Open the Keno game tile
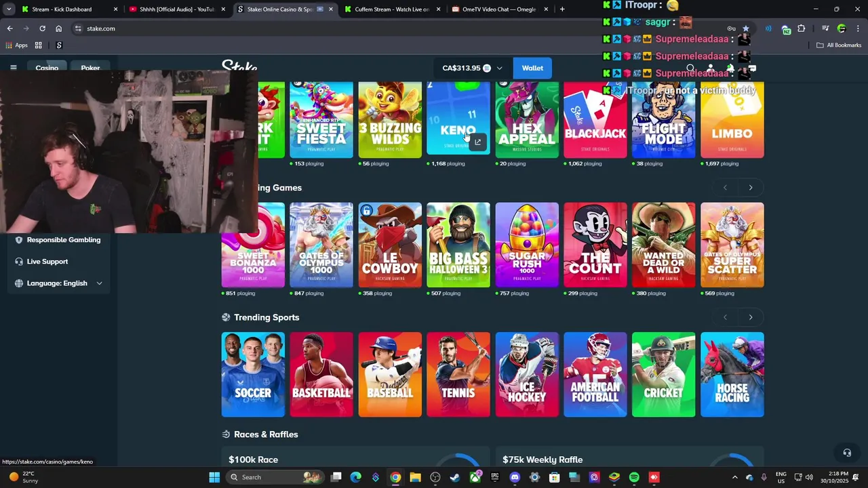The width and height of the screenshot is (868, 488). pos(458,119)
